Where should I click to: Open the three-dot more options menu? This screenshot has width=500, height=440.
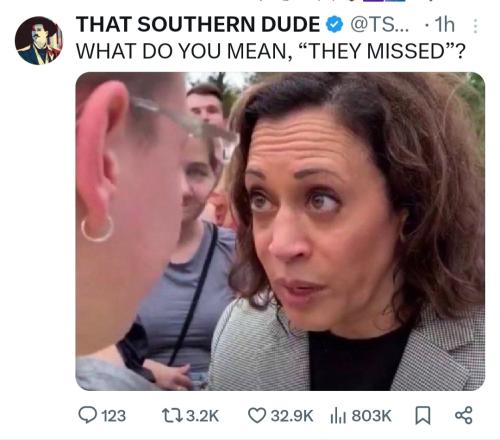(x=476, y=26)
